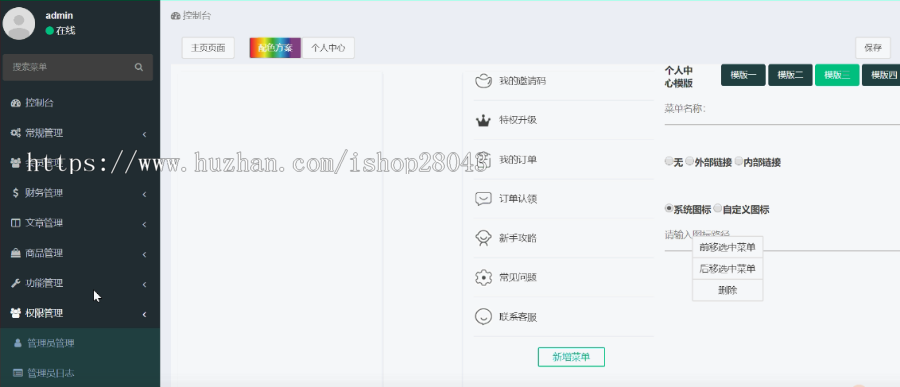Choose 前移选中菜单 from the context menu

[x=727, y=247]
